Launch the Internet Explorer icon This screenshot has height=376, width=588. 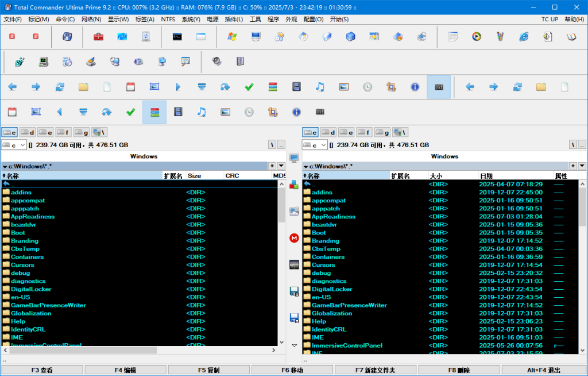click(524, 36)
